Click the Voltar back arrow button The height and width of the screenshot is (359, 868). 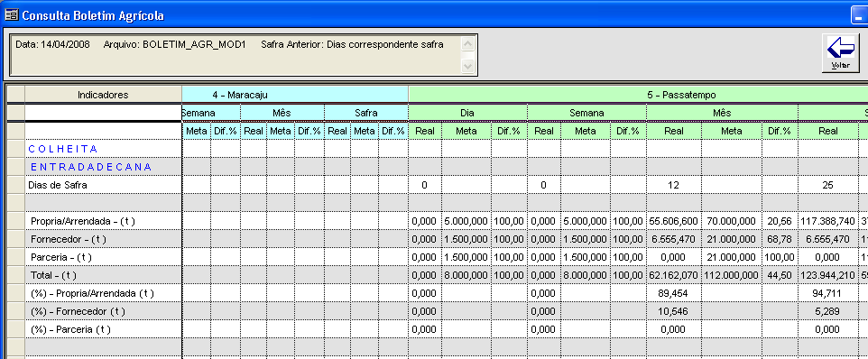(840, 52)
